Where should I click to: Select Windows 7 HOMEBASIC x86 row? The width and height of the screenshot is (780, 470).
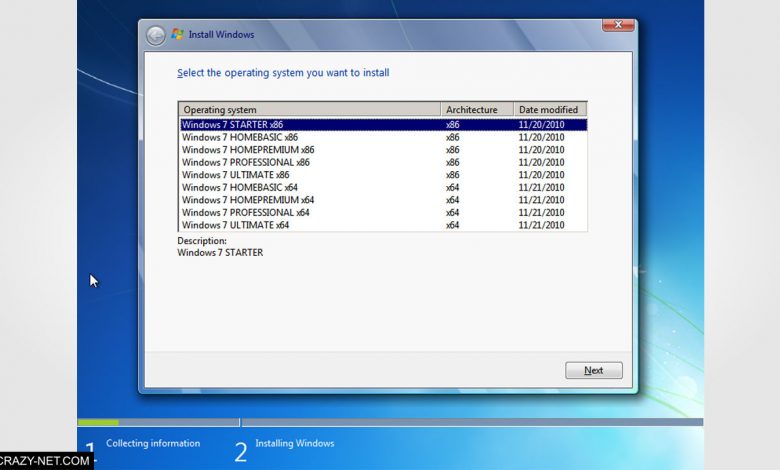pos(383,137)
